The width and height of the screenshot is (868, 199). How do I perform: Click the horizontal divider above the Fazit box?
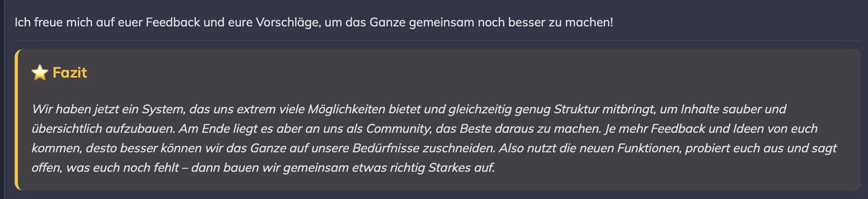click(x=438, y=41)
